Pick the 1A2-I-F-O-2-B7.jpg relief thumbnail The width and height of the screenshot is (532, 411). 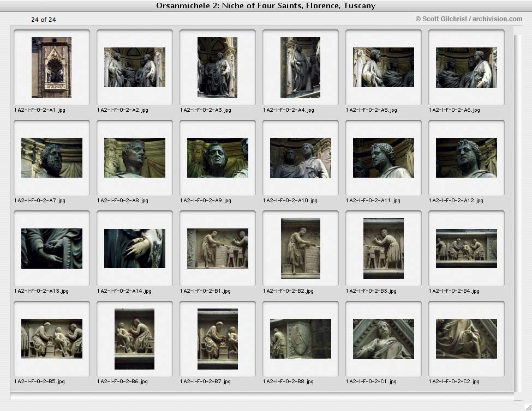(x=218, y=339)
